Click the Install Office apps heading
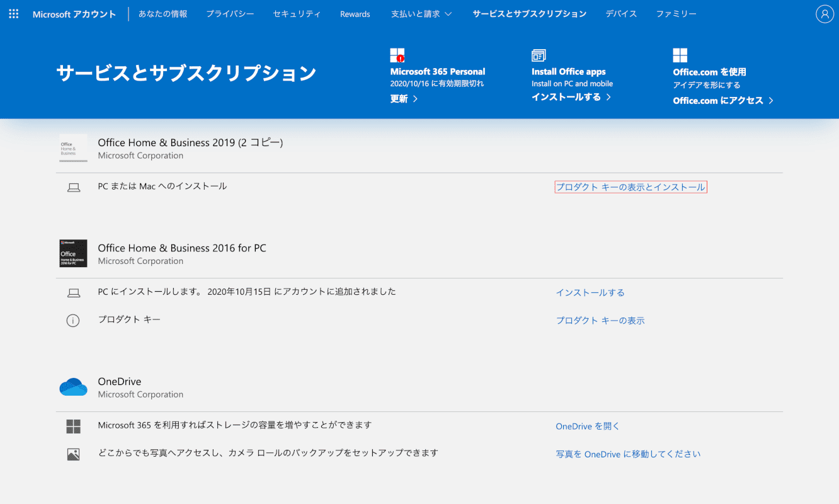839x504 pixels. 569,72
